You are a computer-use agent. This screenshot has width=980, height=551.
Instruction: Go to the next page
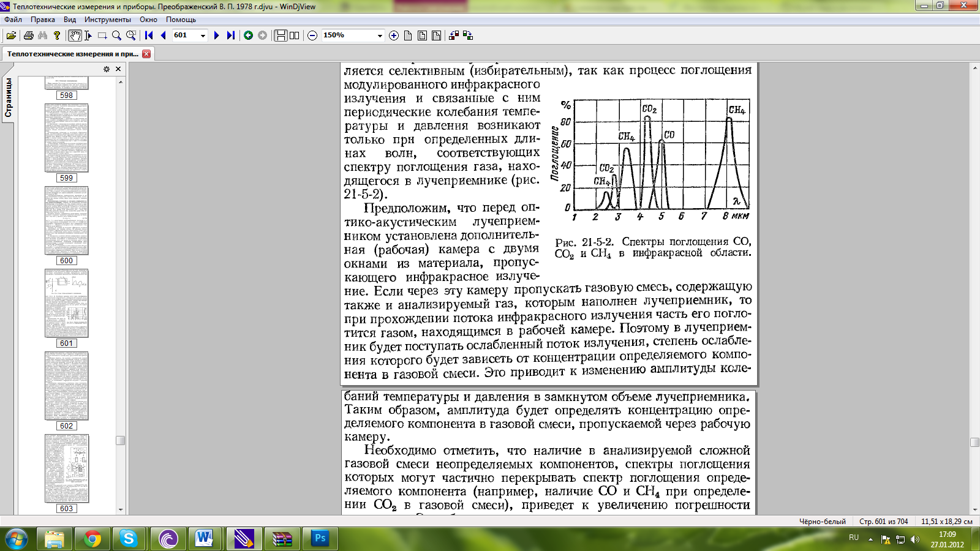pyautogui.click(x=216, y=36)
